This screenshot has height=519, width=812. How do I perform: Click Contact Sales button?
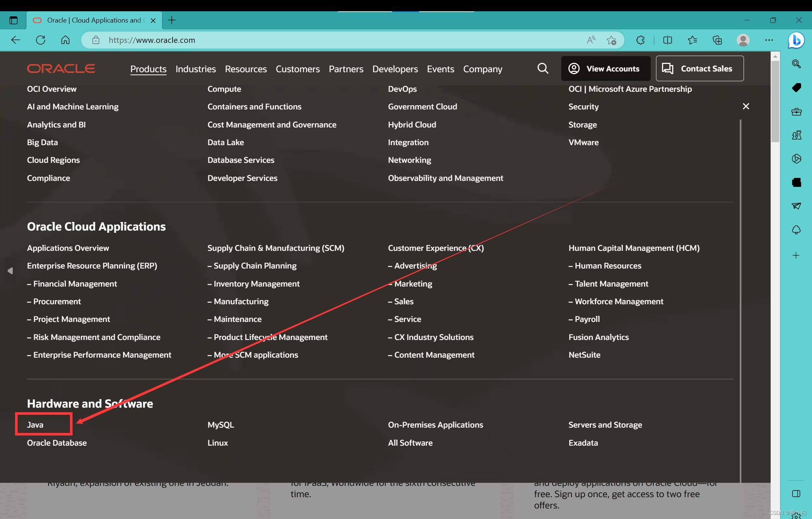[x=700, y=68]
